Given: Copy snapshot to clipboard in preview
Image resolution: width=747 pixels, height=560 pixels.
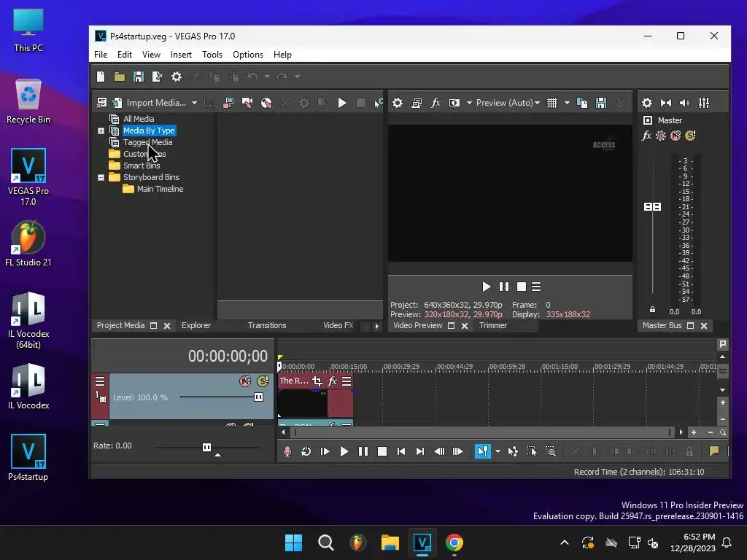Looking at the screenshot, I should coord(582,103).
